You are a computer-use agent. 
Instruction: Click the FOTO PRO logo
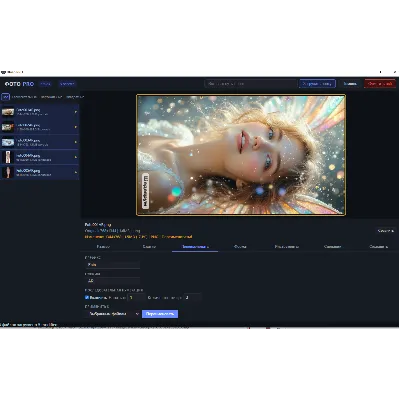(x=19, y=84)
